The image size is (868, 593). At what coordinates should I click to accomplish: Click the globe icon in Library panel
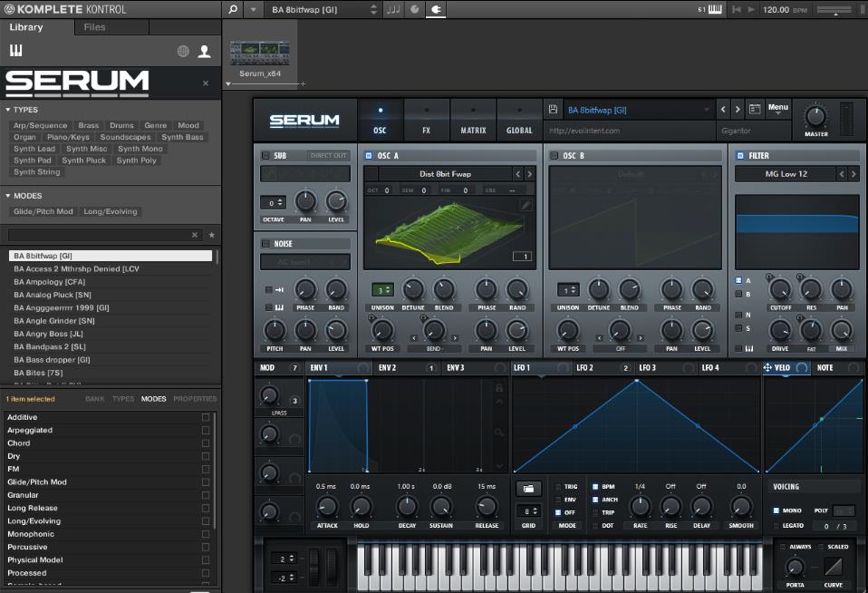click(183, 52)
